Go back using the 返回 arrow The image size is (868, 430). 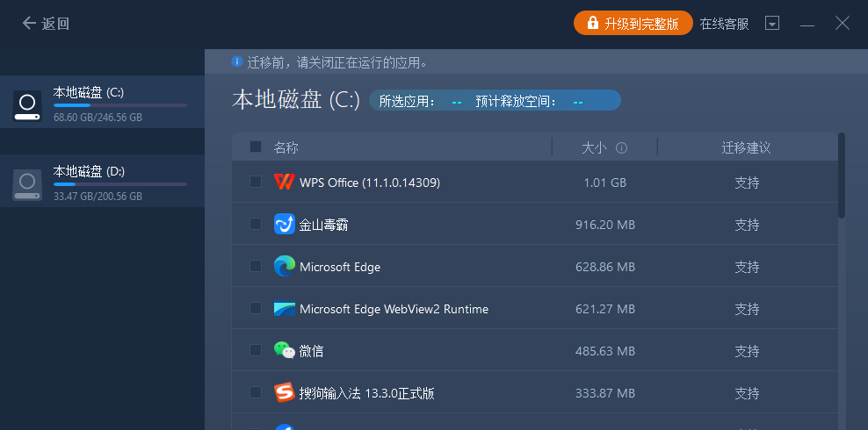(x=29, y=23)
